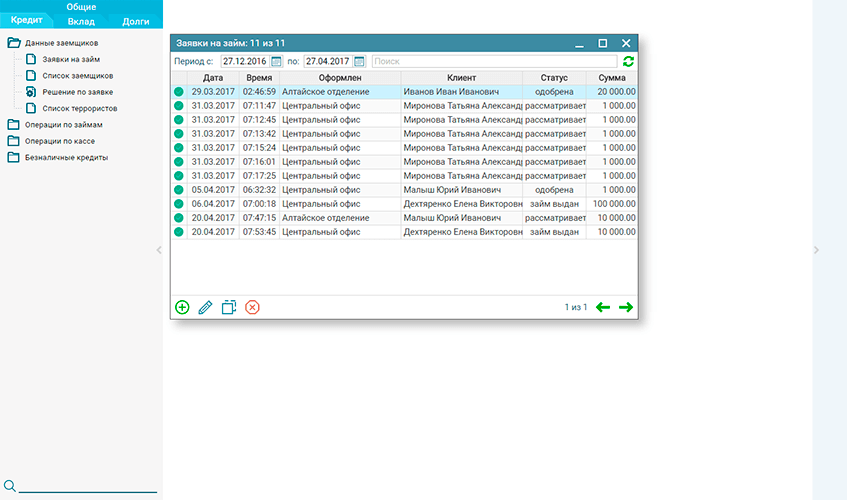Collapse left sidebar with chevron arrow
The image size is (847, 500).
point(159,250)
